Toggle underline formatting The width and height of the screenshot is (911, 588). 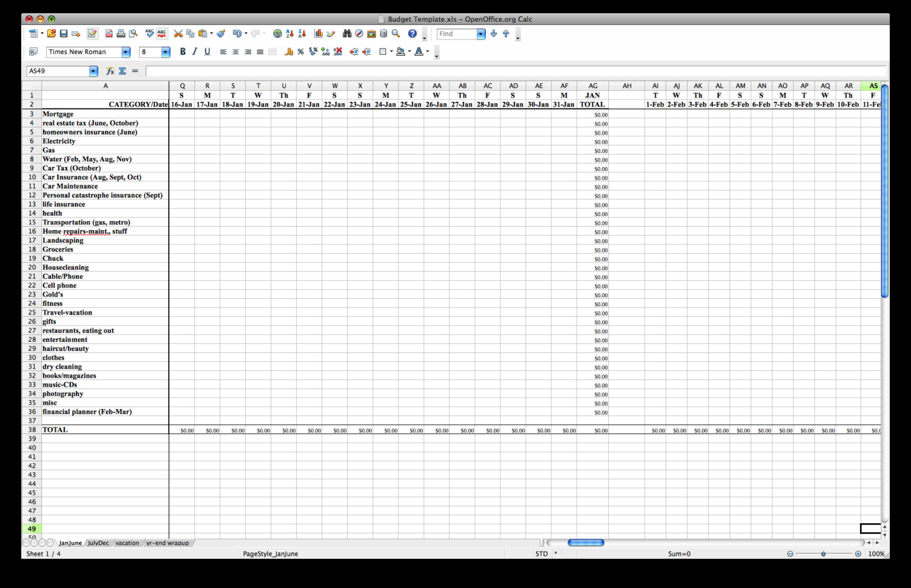point(207,52)
